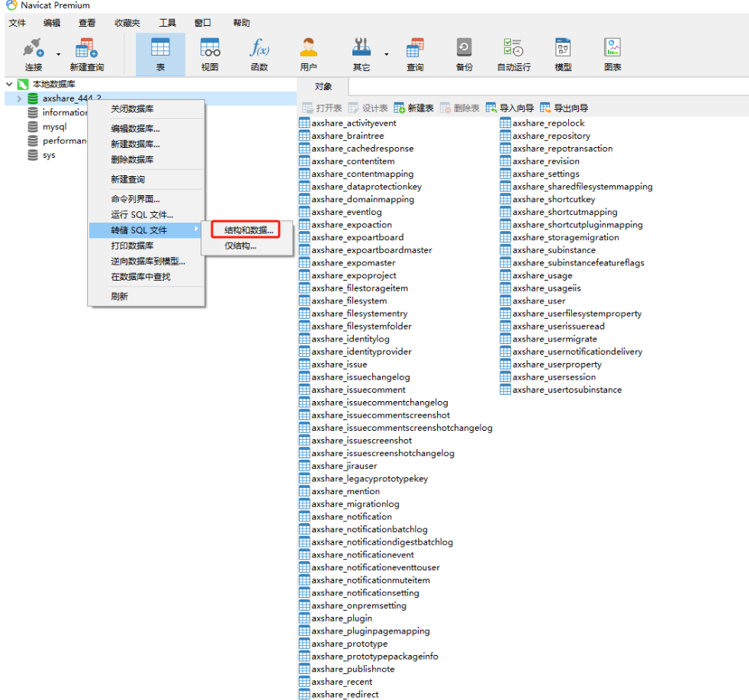Click the axshare_repolock table icon
The height and width of the screenshot is (700, 749).
pyautogui.click(x=506, y=123)
